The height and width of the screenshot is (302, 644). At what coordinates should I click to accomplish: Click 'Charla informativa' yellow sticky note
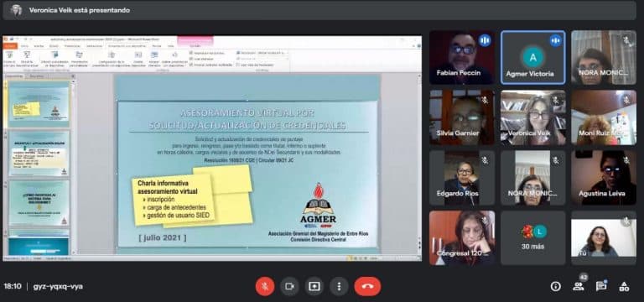click(x=173, y=200)
